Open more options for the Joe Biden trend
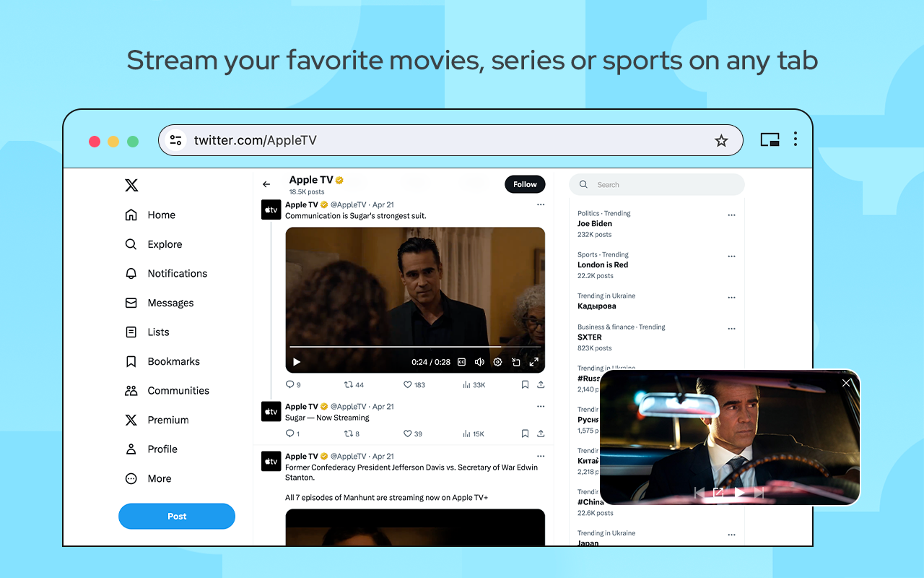 pyautogui.click(x=731, y=215)
